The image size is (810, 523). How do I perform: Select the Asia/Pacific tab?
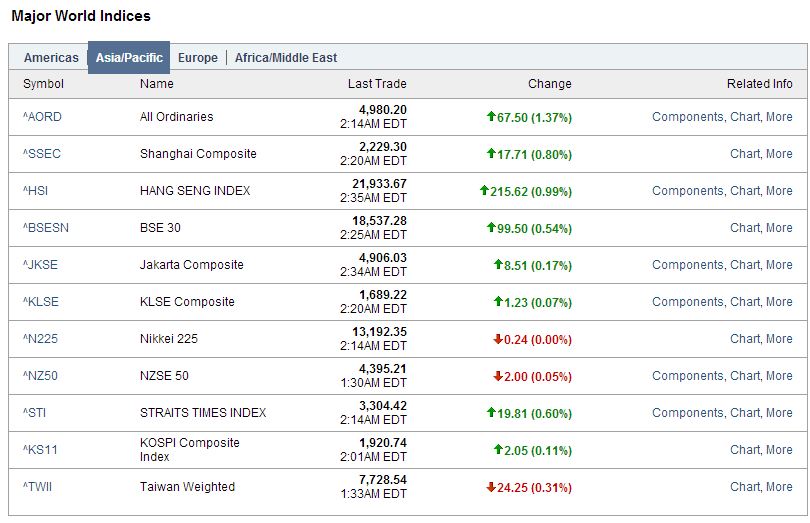click(x=129, y=58)
